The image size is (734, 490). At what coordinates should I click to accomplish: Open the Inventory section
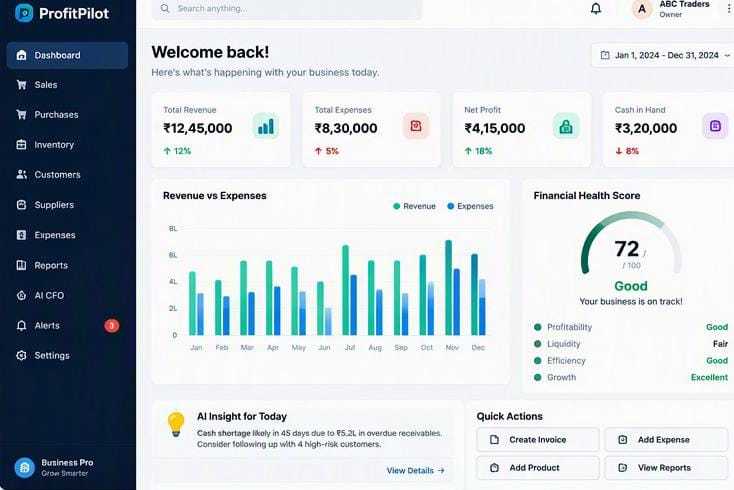[67, 145]
